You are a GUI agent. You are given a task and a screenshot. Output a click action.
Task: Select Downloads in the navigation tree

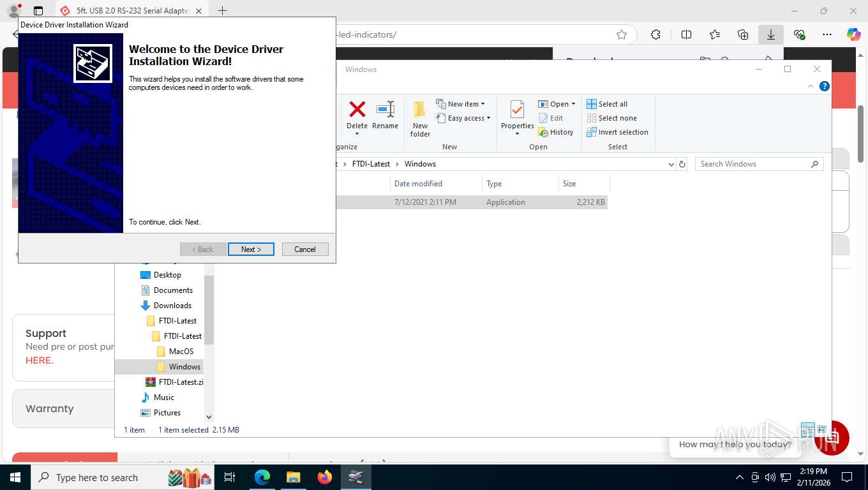tap(166, 306)
